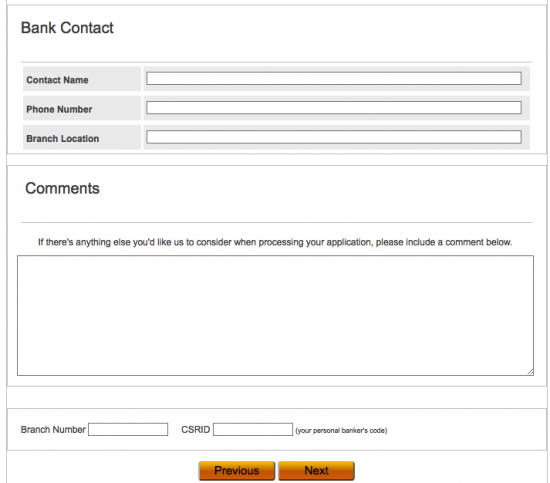Screen dimensions: 550x483
Task: Click the Branch Number label text
Action: 53,430
